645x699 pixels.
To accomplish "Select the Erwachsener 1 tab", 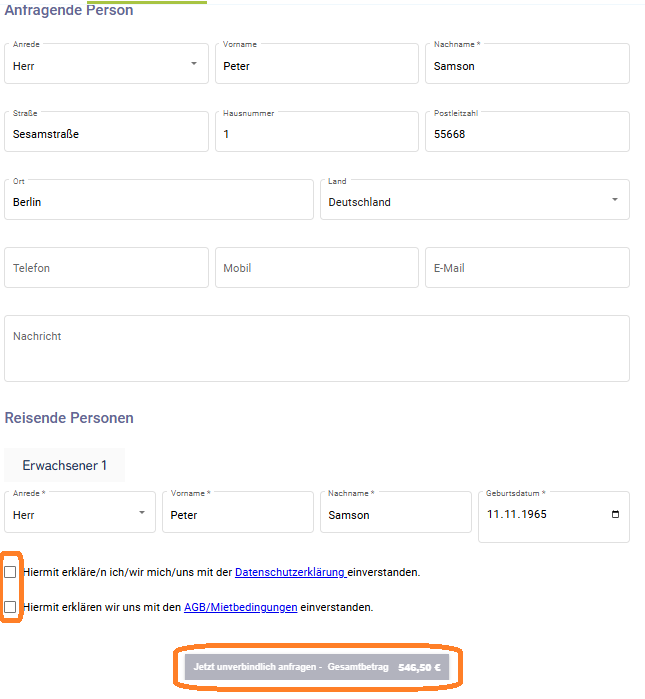I will [65, 465].
